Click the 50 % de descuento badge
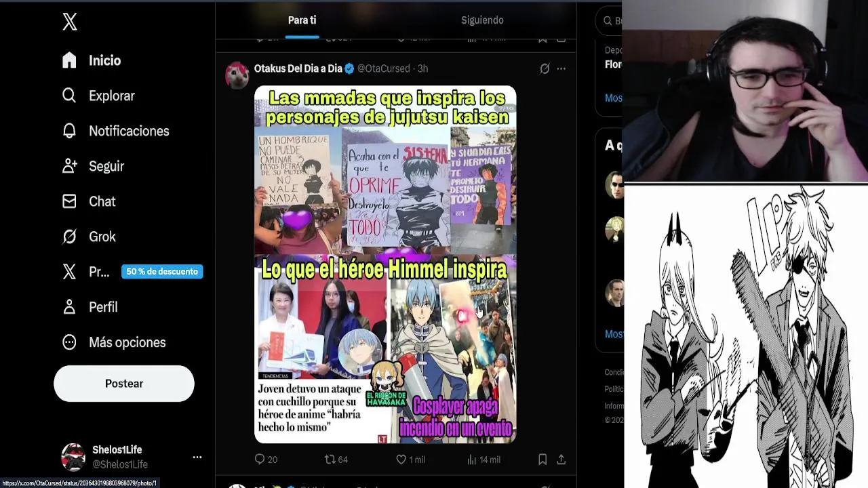The image size is (868, 488). click(162, 272)
